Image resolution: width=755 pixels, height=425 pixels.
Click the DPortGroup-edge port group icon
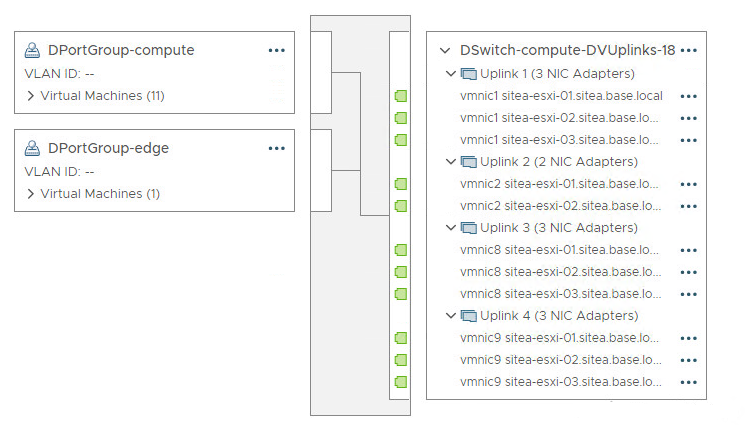click(33, 148)
